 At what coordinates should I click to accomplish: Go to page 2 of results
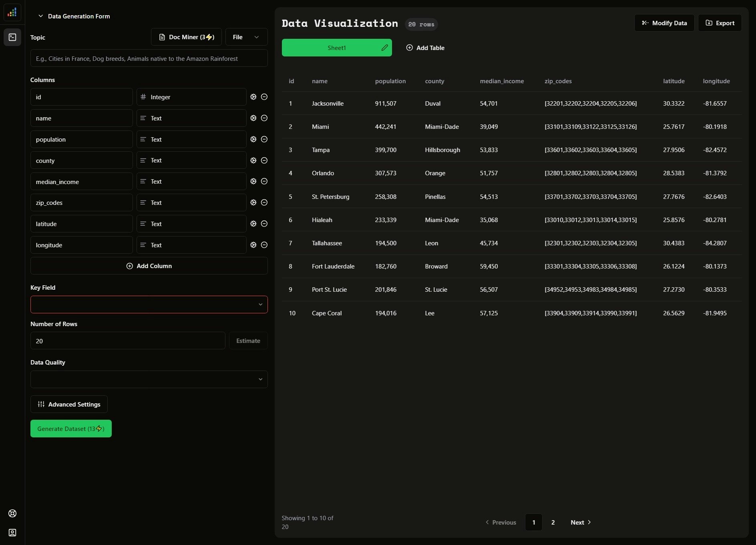[x=553, y=522]
